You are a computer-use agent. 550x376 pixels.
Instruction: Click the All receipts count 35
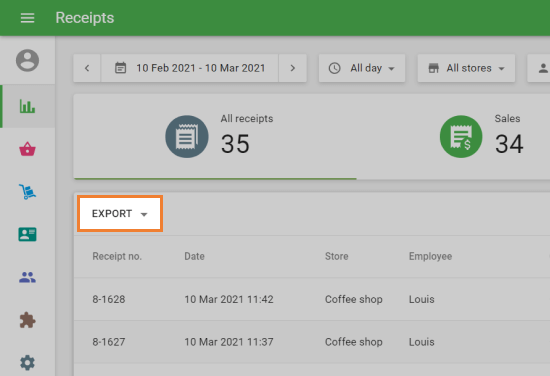coord(235,144)
